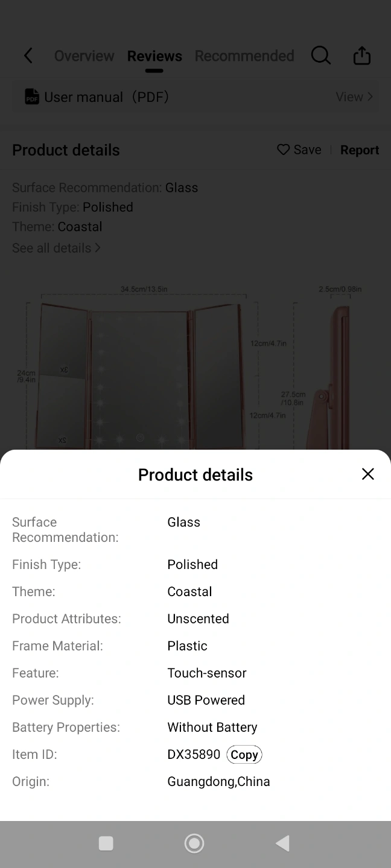Switch to the Overview tab

(84, 56)
